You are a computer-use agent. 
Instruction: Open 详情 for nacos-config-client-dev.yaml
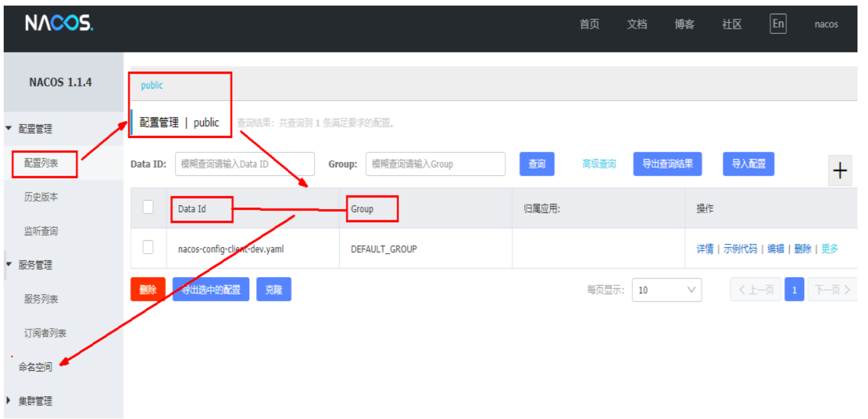(705, 249)
